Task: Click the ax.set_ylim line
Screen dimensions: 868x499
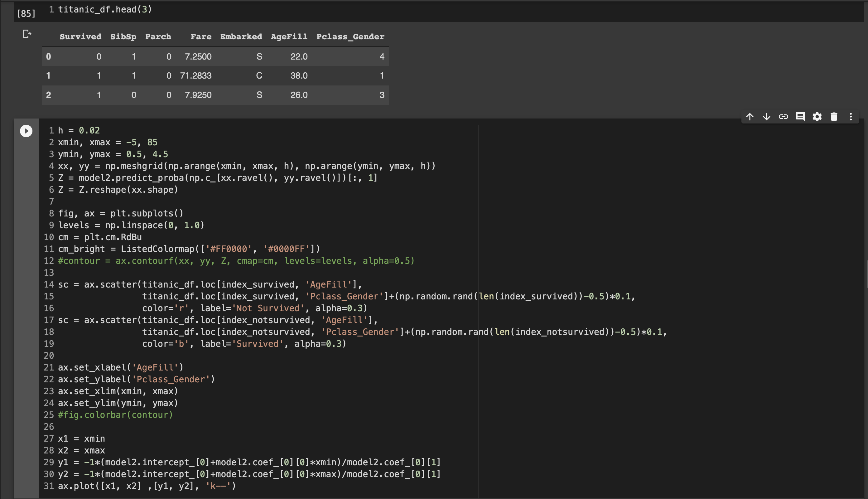Action: pyautogui.click(x=118, y=403)
